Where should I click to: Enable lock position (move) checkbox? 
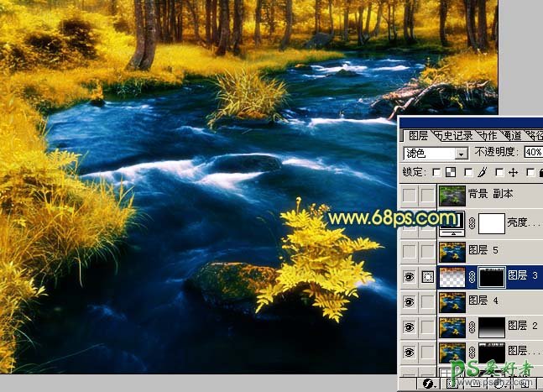click(x=500, y=172)
